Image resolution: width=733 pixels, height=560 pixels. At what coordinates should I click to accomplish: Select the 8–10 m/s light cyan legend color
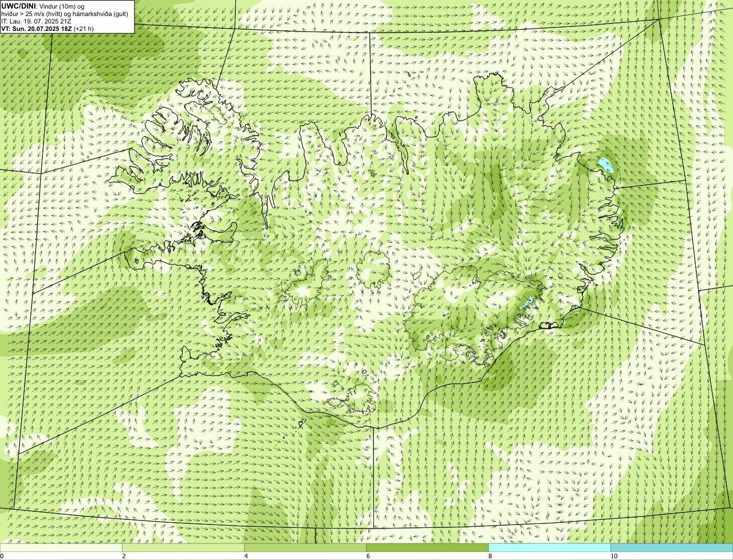click(549, 548)
